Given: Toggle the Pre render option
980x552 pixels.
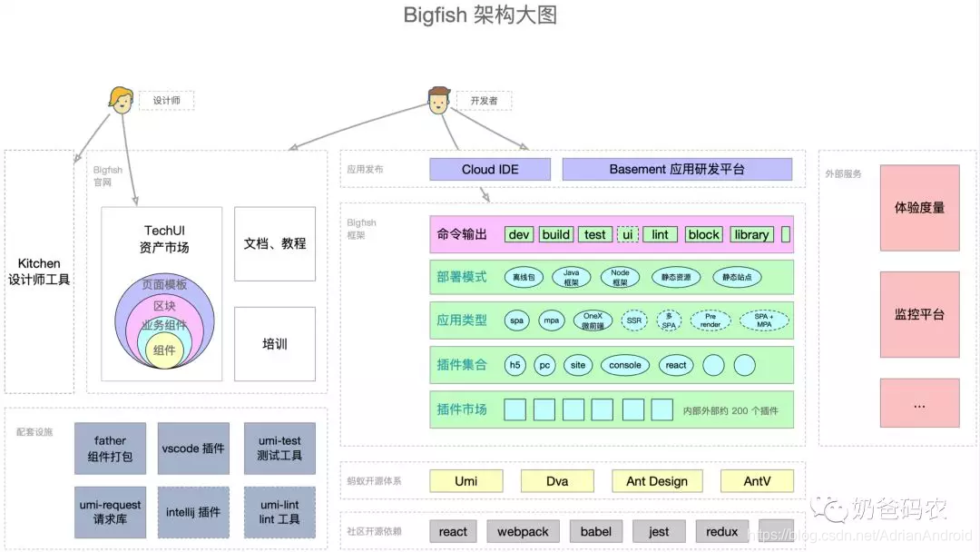Looking at the screenshot, I should pos(713,320).
